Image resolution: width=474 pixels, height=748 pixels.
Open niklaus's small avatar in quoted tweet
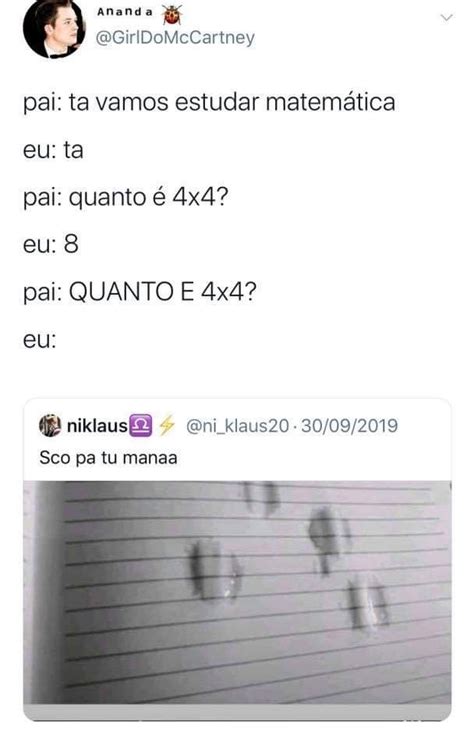click(50, 426)
